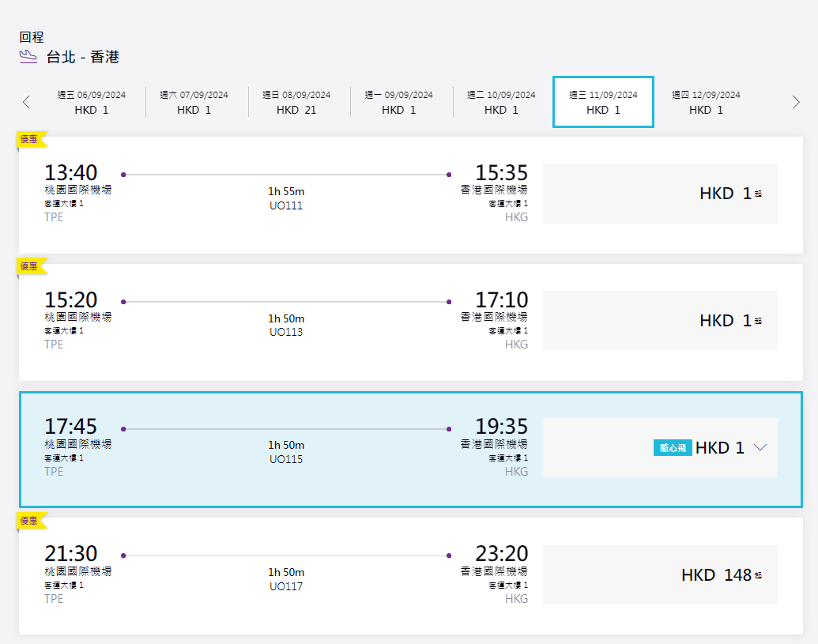Choose the 週二 10/09/2024 date tab
Screen dimensions: 818x644
click(501, 102)
